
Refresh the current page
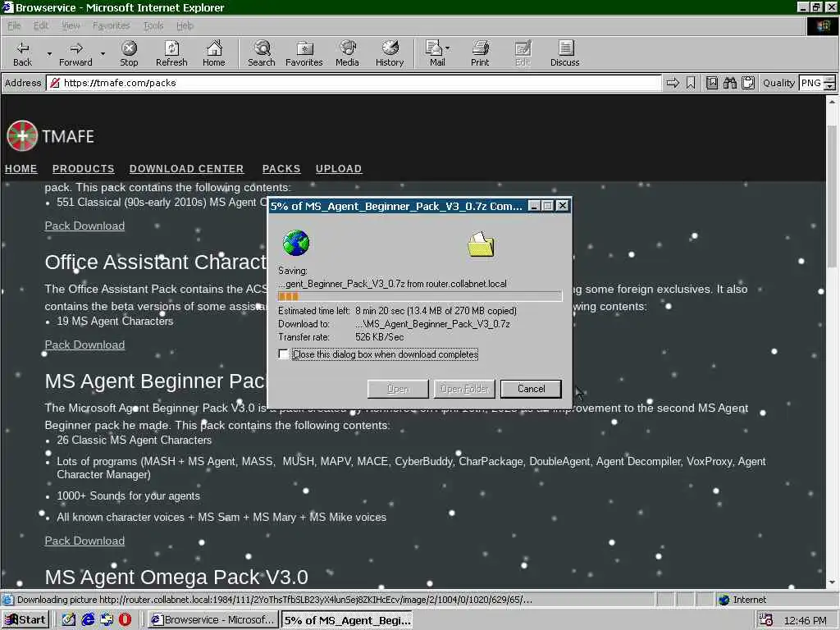click(x=171, y=53)
